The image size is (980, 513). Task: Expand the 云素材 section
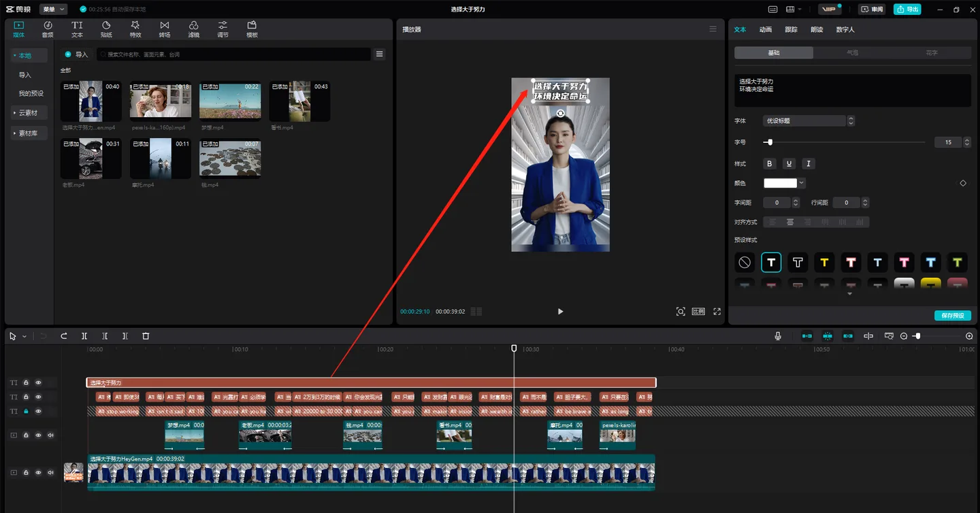pyautogui.click(x=29, y=113)
